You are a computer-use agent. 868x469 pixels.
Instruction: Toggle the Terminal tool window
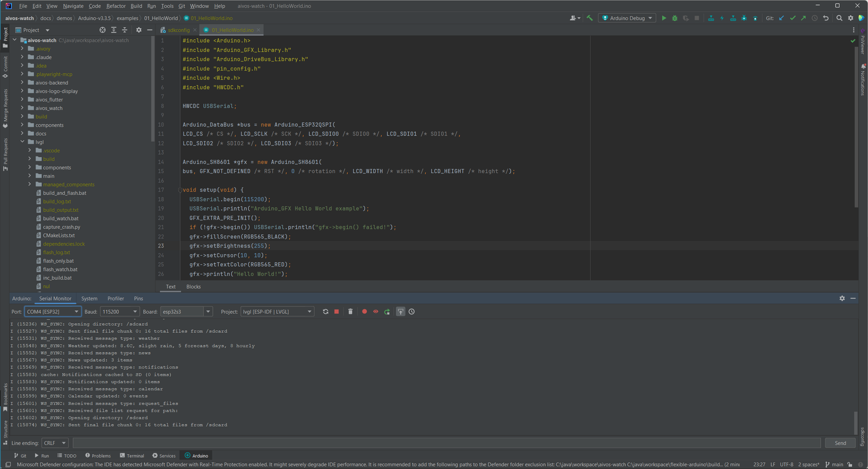(x=132, y=455)
